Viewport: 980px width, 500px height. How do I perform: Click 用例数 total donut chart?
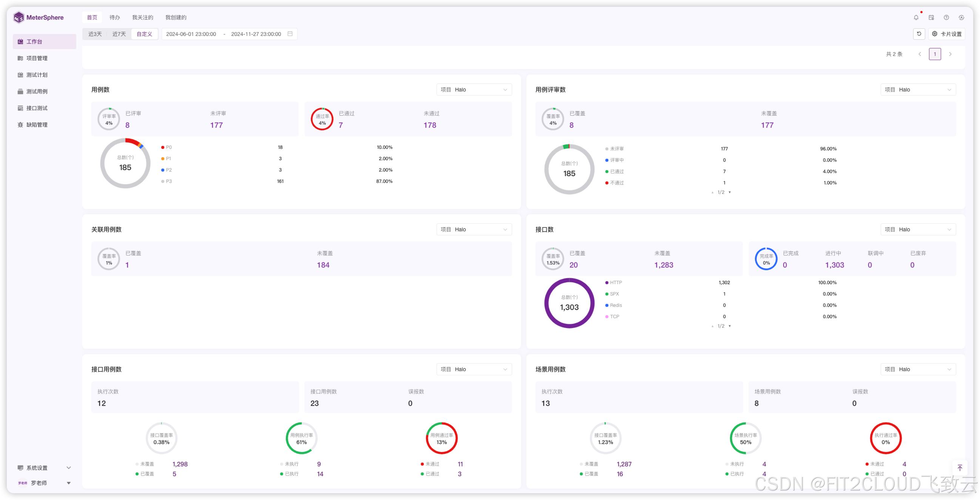click(125, 163)
